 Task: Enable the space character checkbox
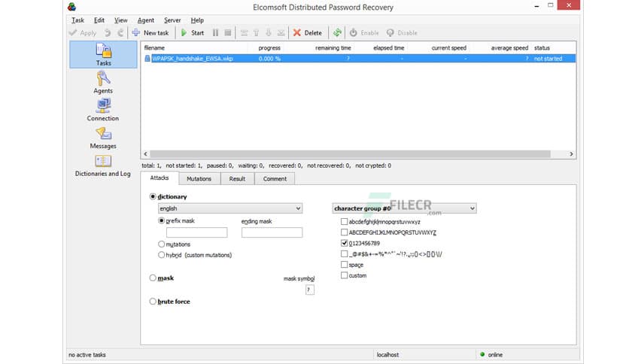[344, 265]
